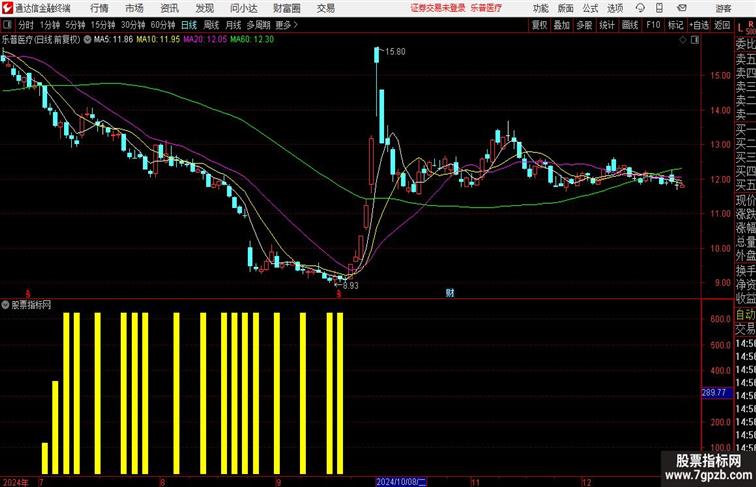This screenshot has height=487, width=756.
Task: Click the 自动 button in right panel
Action: [x=745, y=314]
